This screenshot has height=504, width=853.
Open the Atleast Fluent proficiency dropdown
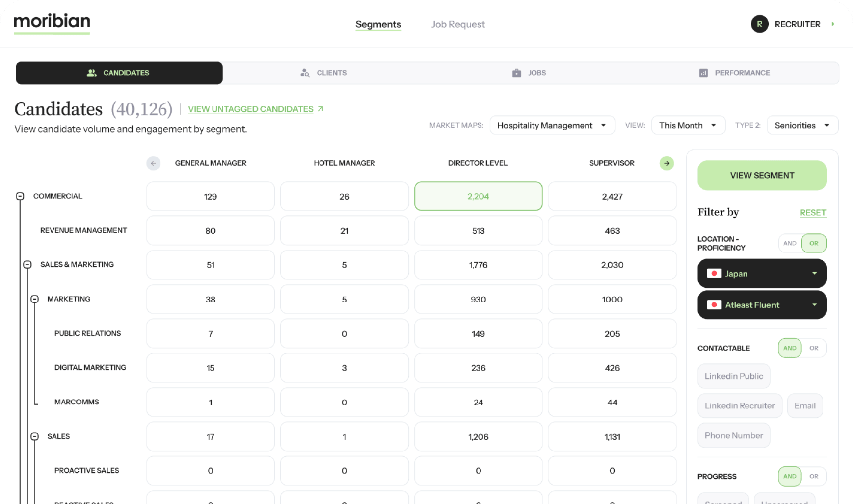[762, 305]
